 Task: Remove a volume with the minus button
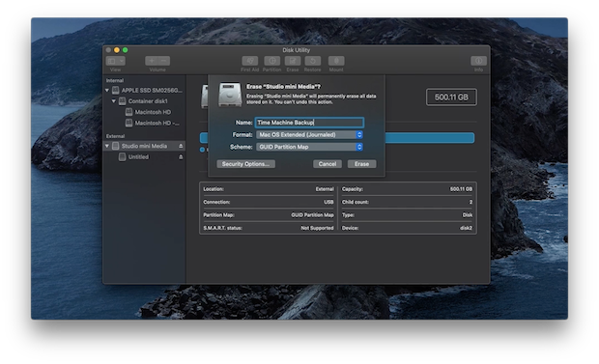tap(164, 61)
